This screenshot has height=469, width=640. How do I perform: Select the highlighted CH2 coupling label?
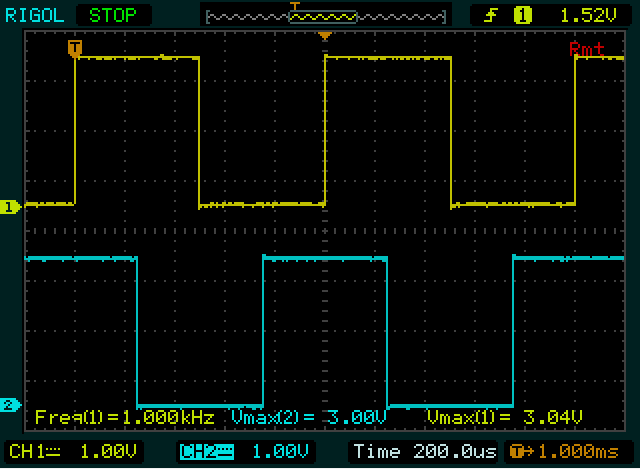207,452
